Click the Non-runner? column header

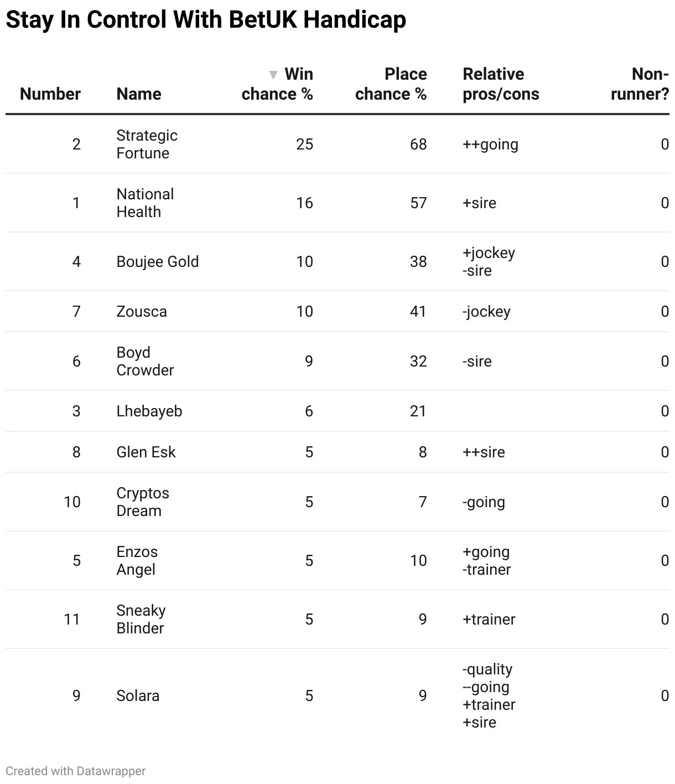point(640,84)
